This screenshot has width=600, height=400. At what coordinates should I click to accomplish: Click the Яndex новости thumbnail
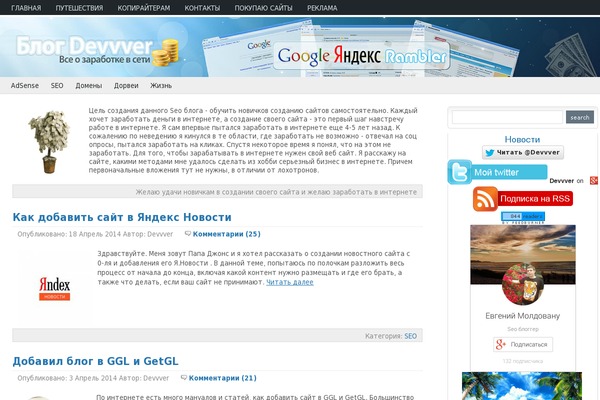pos(55,289)
